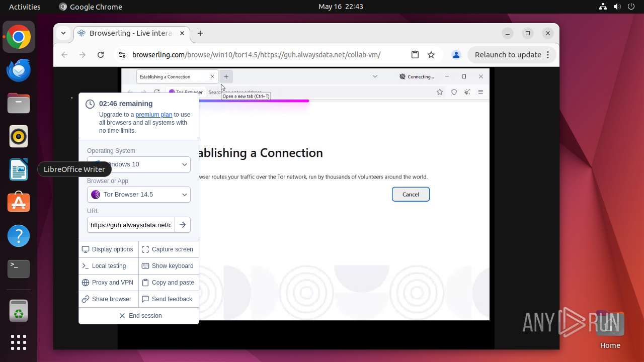
Task: Expand the Operating System dropdown
Action: pyautogui.click(x=139, y=164)
